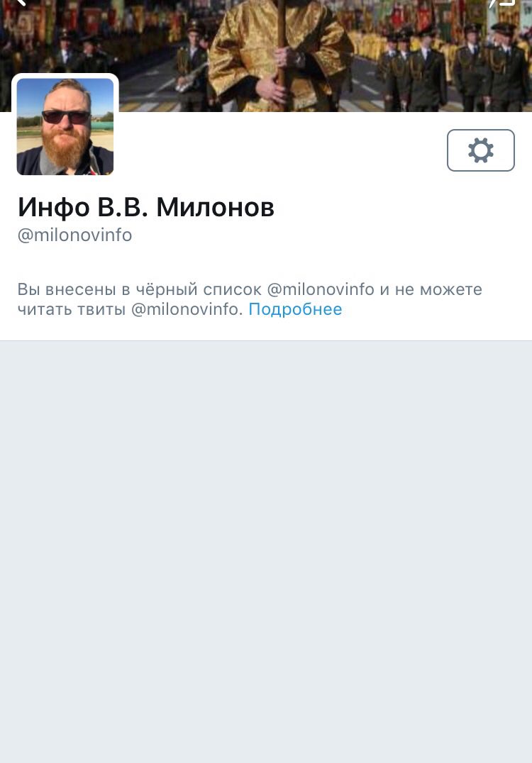This screenshot has height=763, width=532.
Task: Open the Подробнее link
Action: click(296, 309)
